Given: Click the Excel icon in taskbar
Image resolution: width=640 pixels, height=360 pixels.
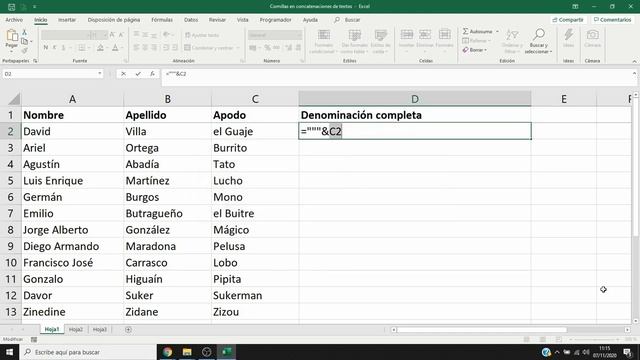Looking at the screenshot, I should [227, 352].
